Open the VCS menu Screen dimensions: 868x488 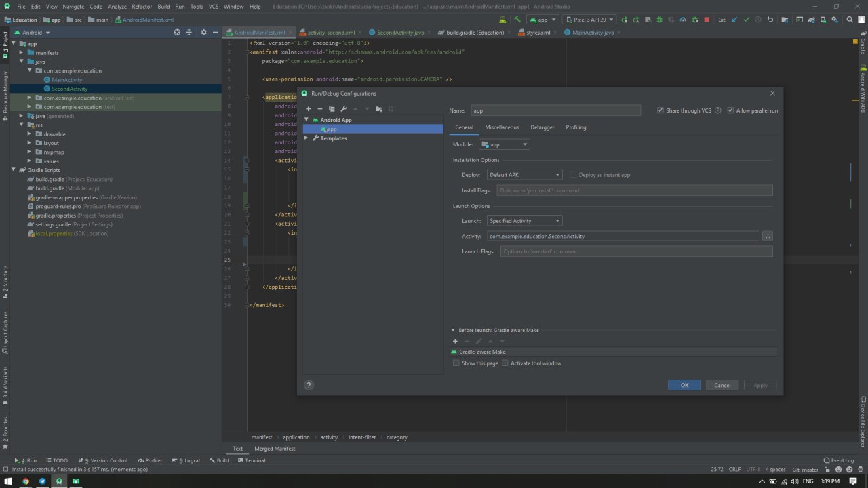coord(214,6)
